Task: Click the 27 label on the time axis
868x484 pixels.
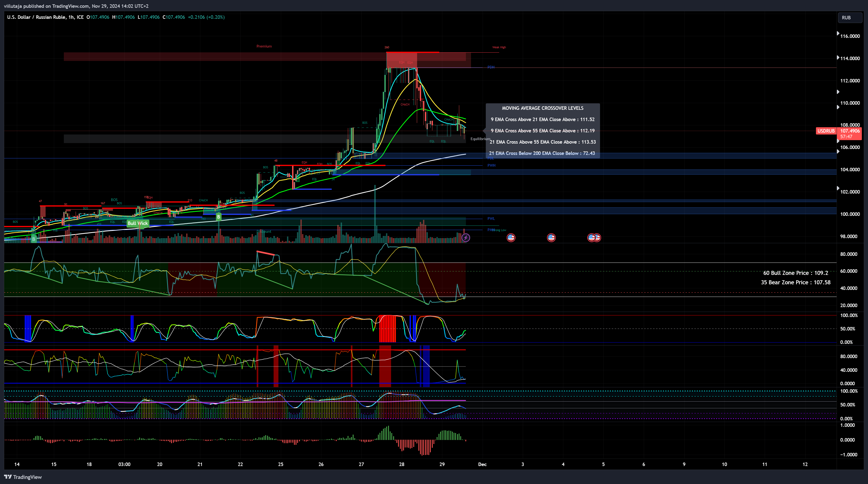Action: click(361, 464)
